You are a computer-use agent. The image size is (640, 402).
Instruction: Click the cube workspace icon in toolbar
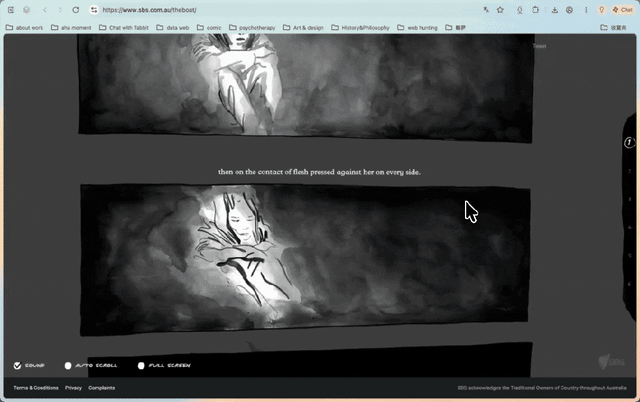click(27, 10)
